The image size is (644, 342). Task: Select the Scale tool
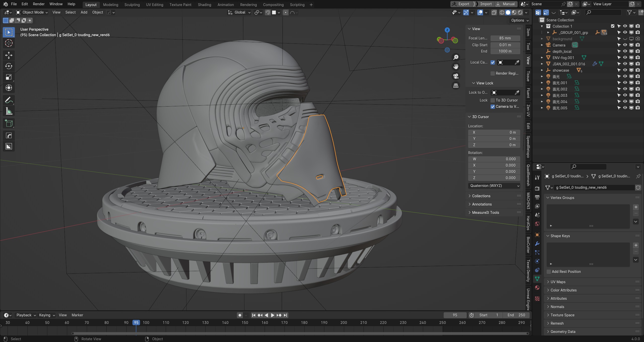[x=9, y=77]
